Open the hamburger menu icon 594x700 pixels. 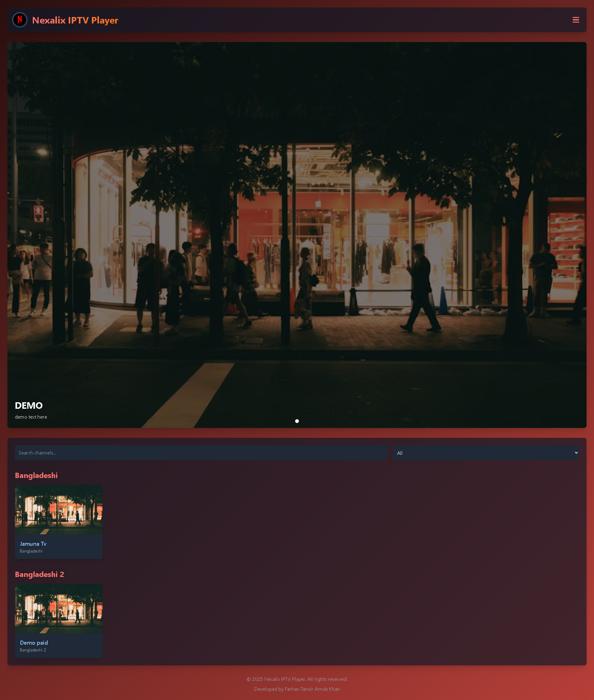pos(575,20)
